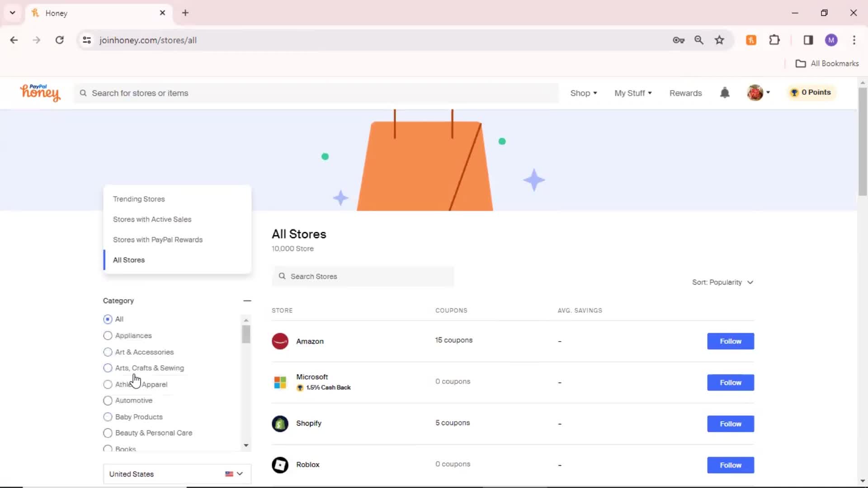The width and height of the screenshot is (868, 488).
Task: Click the site information icon in address bar
Action: coord(87,40)
